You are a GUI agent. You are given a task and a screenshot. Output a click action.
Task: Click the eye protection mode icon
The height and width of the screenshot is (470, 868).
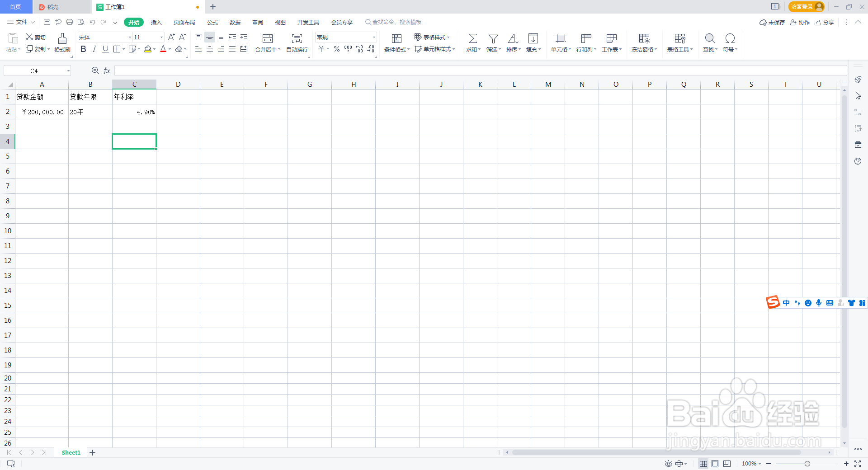668,464
